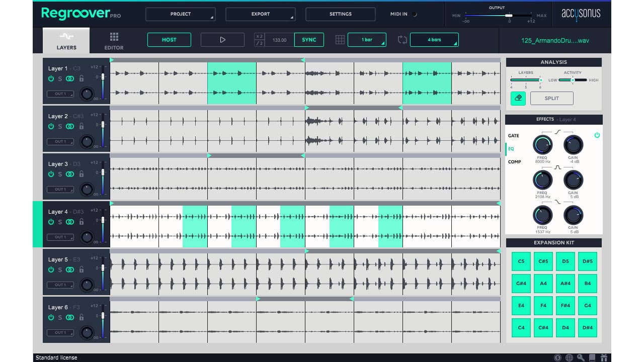Viewport: 644px width, 362px height.
Task: Click the key license icon in status bar
Action: tap(581, 357)
